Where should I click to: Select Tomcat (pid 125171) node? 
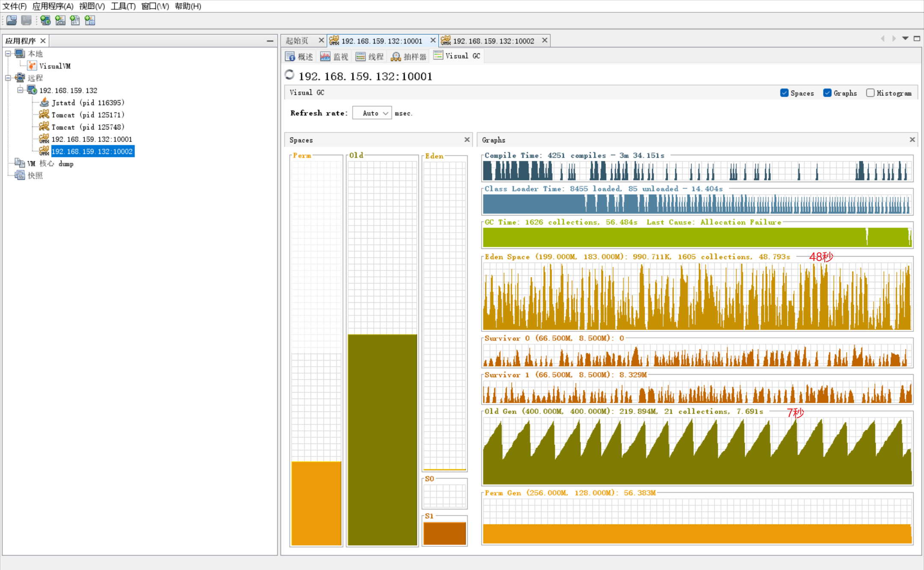point(87,115)
